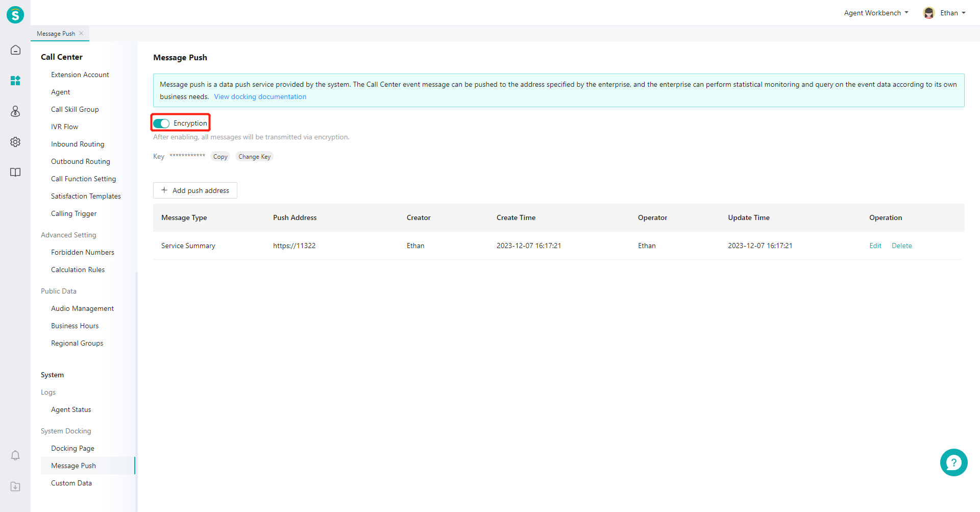980x512 pixels.
Task: Click the Change Key button
Action: (254, 157)
